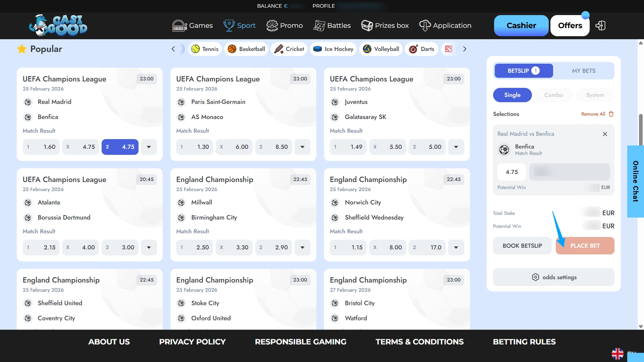644x362 pixels.
Task: Switch to Combo bet mode
Action: (x=553, y=95)
